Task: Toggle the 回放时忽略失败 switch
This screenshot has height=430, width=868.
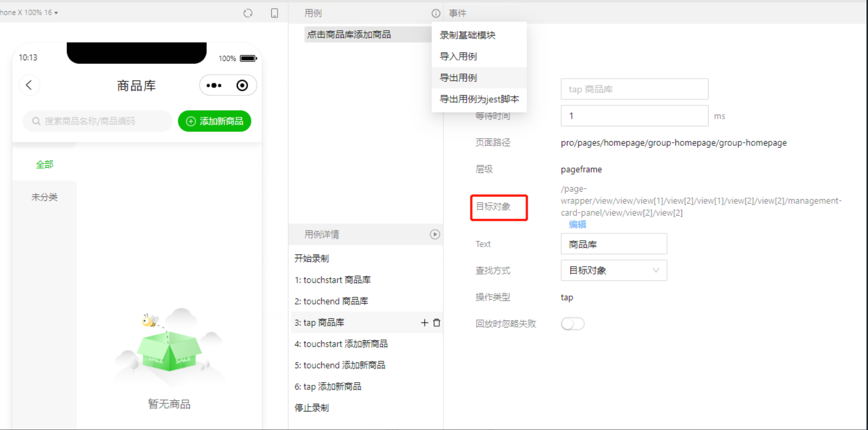Action: [x=572, y=324]
